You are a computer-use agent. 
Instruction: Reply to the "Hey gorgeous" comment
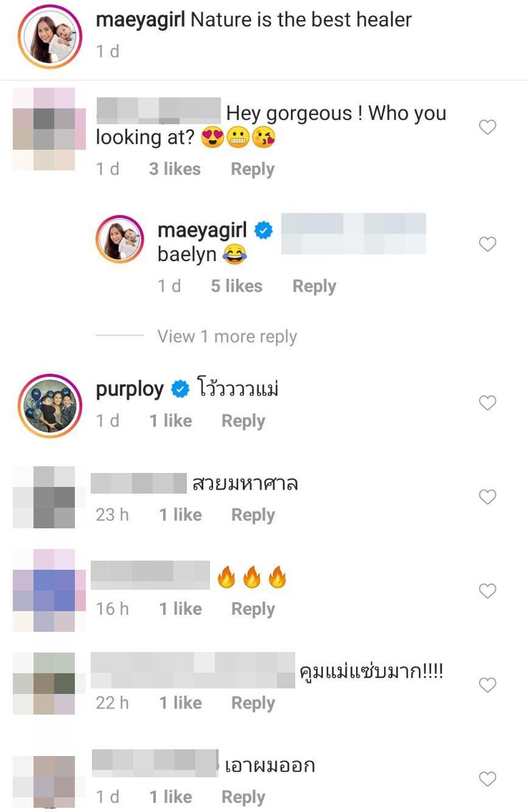click(x=253, y=169)
